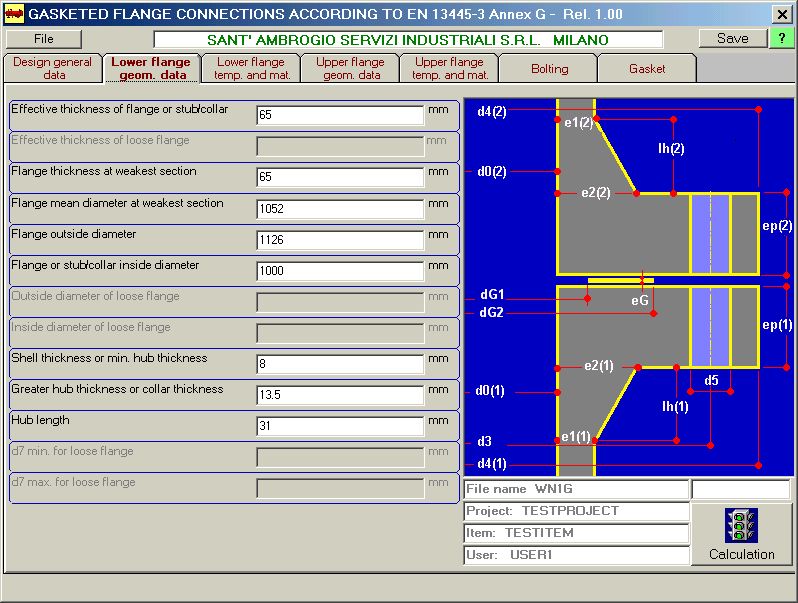Click the d5 bolt hole label
Image resolution: width=798 pixels, height=603 pixels.
click(711, 380)
